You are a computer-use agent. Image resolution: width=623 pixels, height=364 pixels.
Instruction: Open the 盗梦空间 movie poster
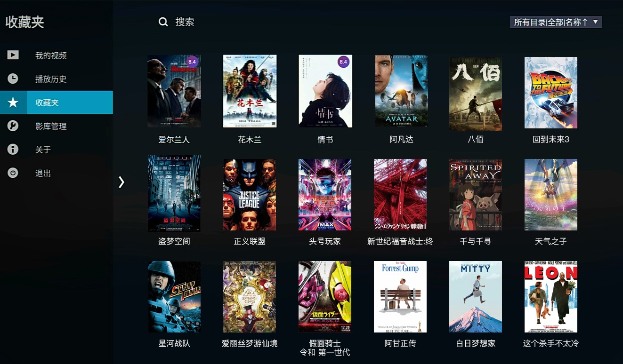coord(174,193)
